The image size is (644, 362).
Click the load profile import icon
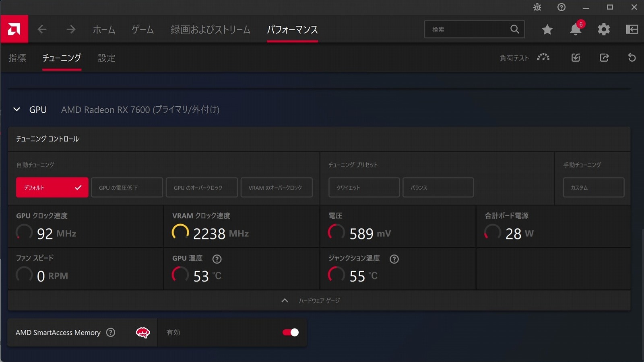(576, 58)
